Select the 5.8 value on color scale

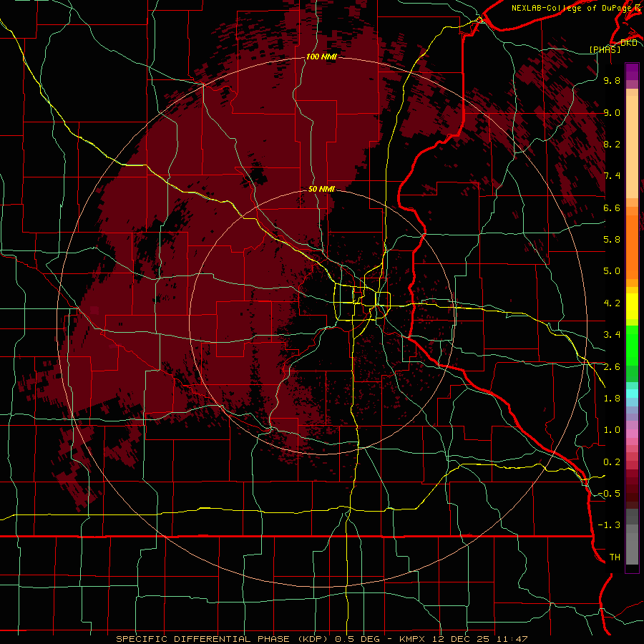[x=612, y=240]
